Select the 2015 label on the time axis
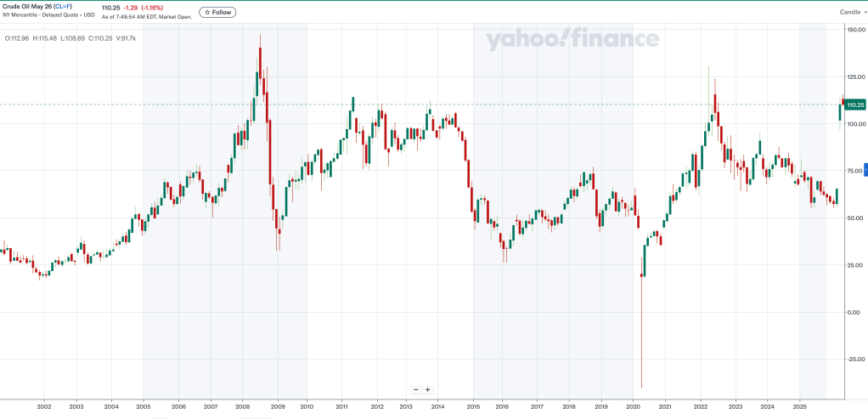Screen dimensions: 868x419 (473, 408)
